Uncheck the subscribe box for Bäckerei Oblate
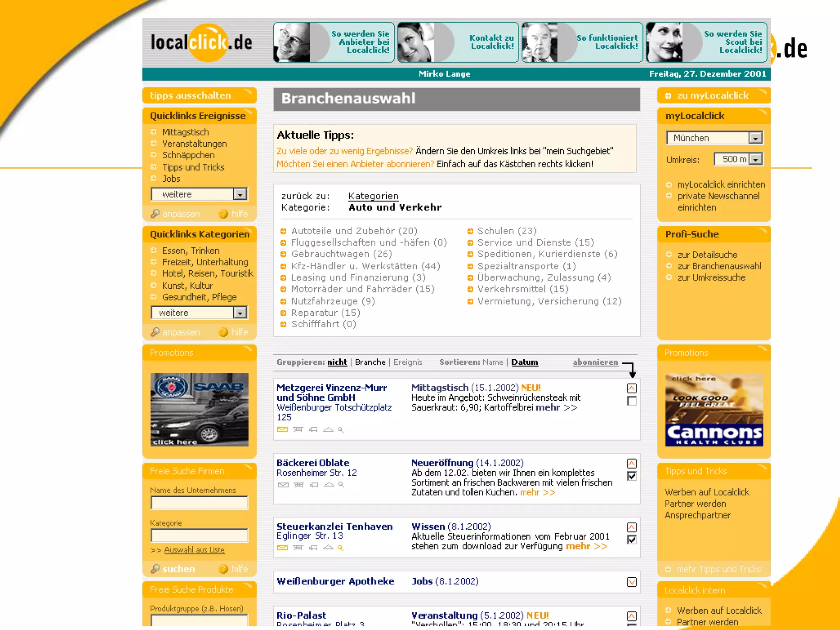This screenshot has height=630, width=840. coord(632,476)
